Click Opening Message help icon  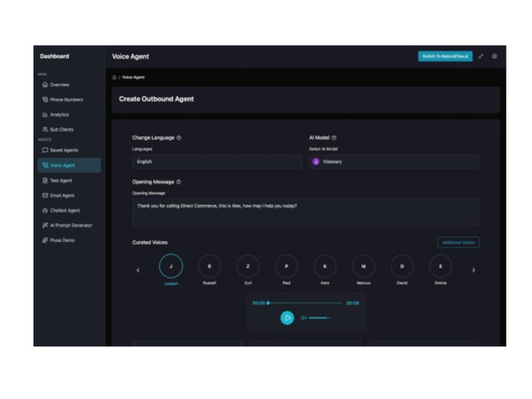click(179, 182)
